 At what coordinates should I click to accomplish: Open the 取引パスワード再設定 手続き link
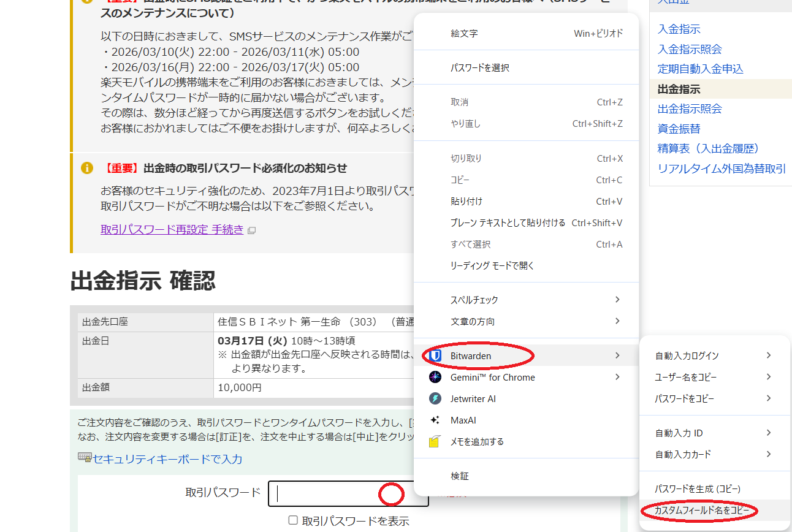pyautogui.click(x=172, y=230)
